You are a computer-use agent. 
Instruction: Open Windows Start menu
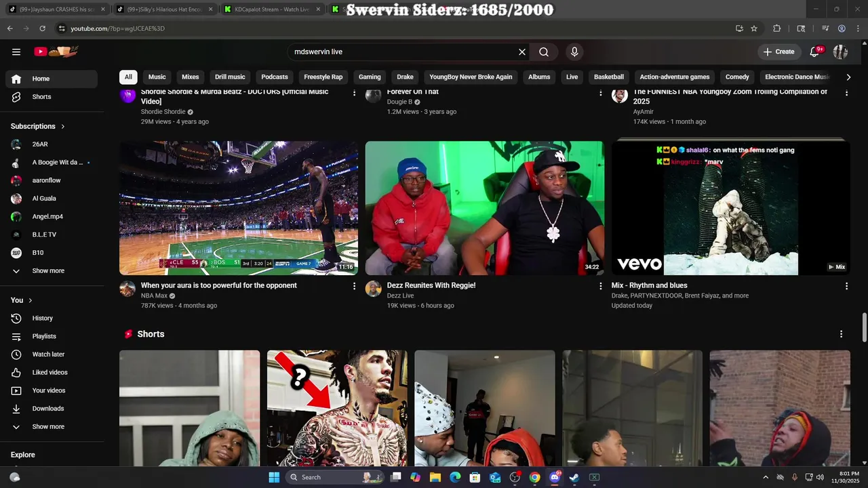[274, 477]
